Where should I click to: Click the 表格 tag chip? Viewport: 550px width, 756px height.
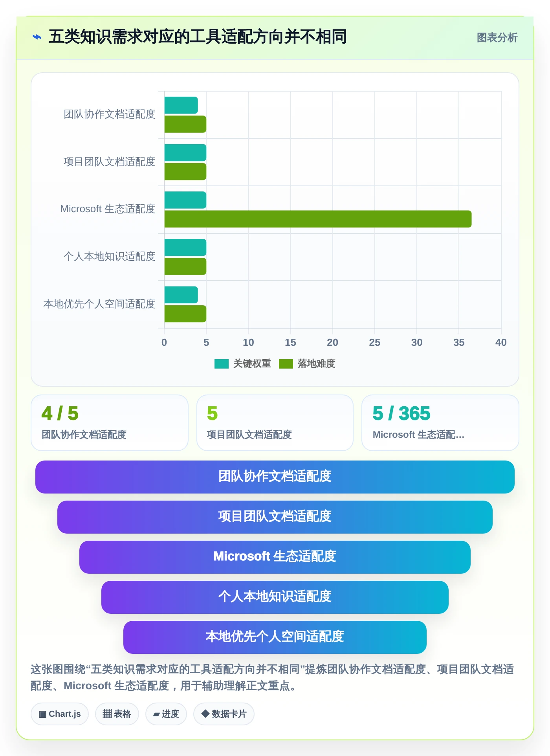click(x=117, y=714)
